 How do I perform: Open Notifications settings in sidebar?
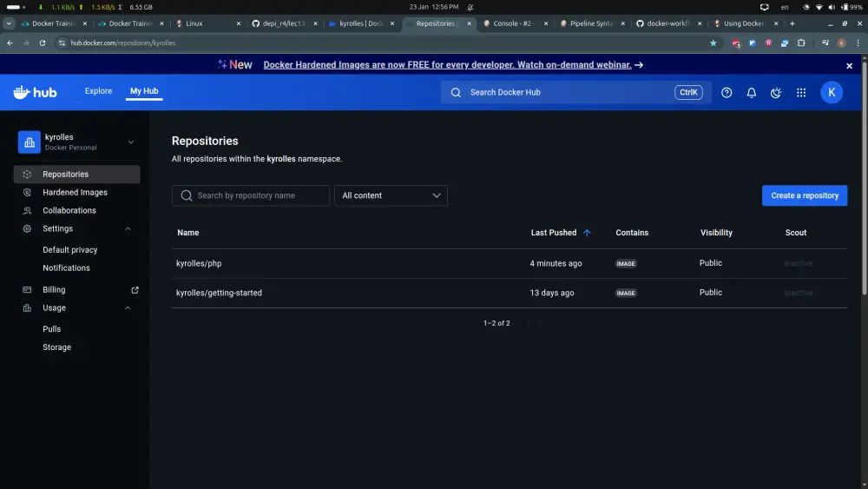(x=66, y=268)
